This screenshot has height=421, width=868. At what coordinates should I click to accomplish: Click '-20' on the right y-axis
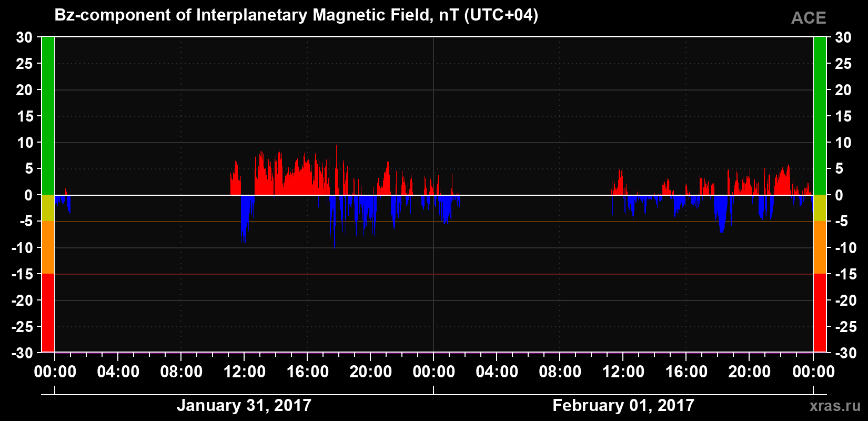845,300
